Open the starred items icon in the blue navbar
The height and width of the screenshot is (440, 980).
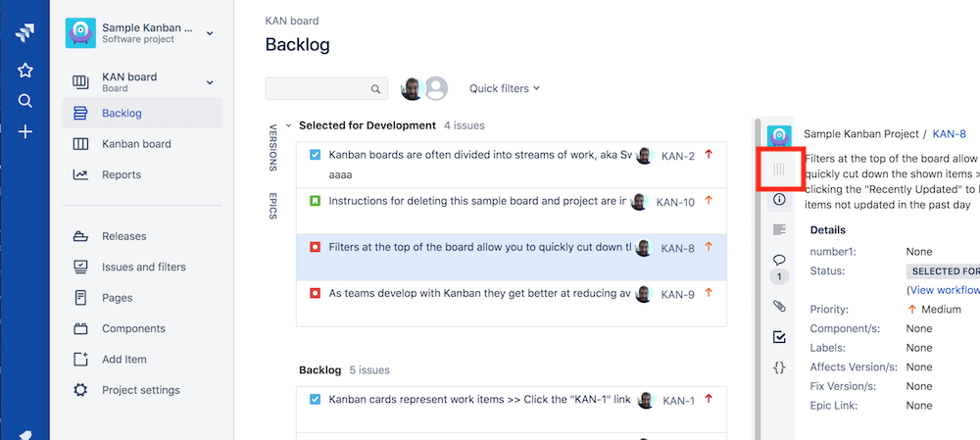pos(25,70)
